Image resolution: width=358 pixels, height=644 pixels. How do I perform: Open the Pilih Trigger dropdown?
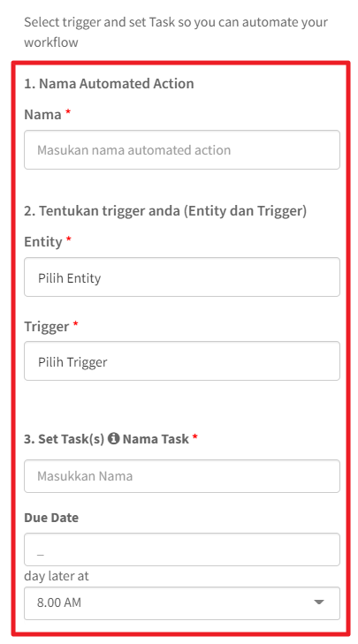pos(182,361)
